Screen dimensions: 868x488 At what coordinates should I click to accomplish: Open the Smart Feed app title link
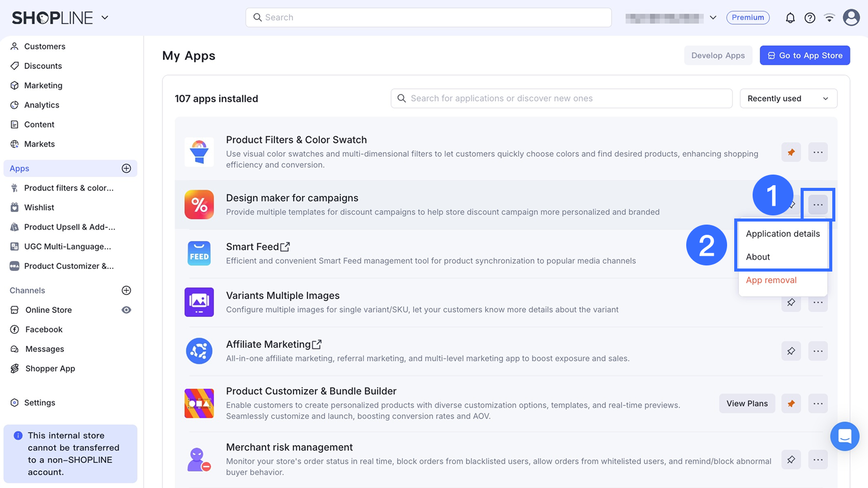click(258, 247)
